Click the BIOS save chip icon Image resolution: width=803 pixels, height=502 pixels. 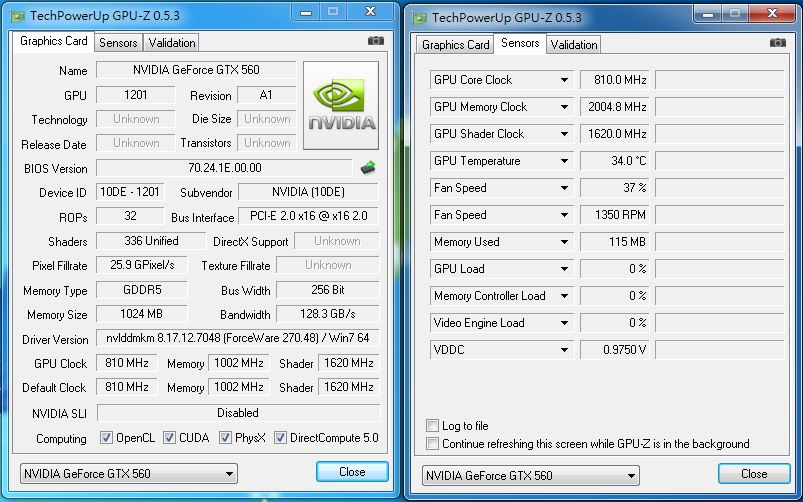[369, 168]
